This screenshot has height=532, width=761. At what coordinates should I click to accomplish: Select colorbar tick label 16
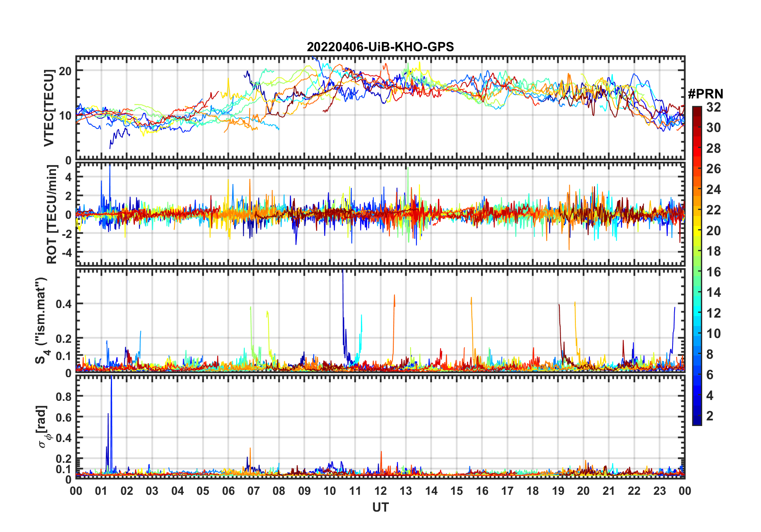(x=713, y=272)
